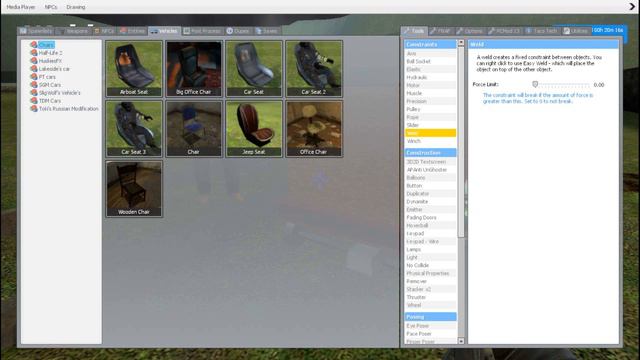This screenshot has height=360, width=640.
Task: Select the Hydraulic tool
Action: [x=431, y=77]
